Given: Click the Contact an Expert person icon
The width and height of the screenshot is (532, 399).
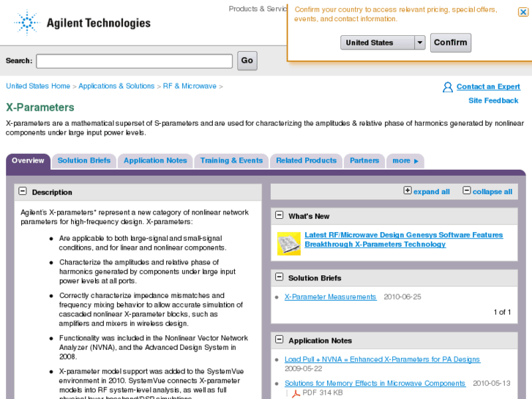Looking at the screenshot, I should (448, 87).
